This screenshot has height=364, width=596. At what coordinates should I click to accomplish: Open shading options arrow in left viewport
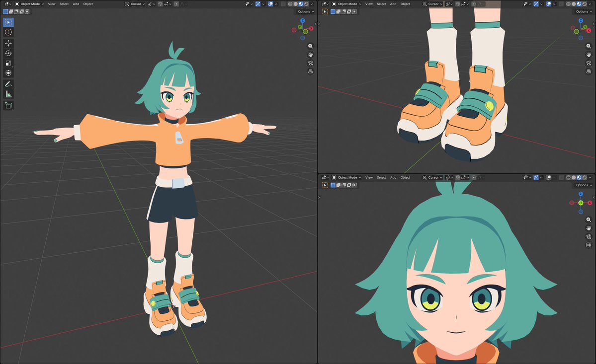click(x=312, y=4)
